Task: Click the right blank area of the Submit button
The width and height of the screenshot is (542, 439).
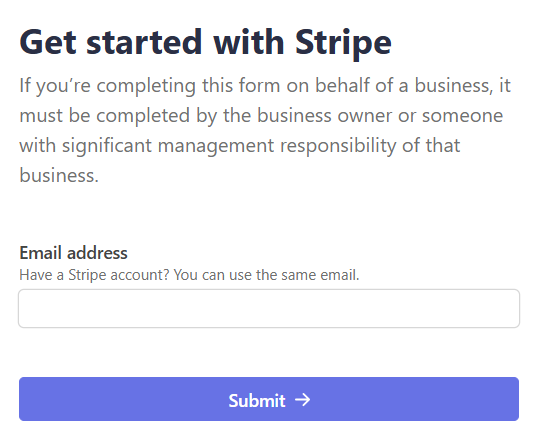Action: 415,399
